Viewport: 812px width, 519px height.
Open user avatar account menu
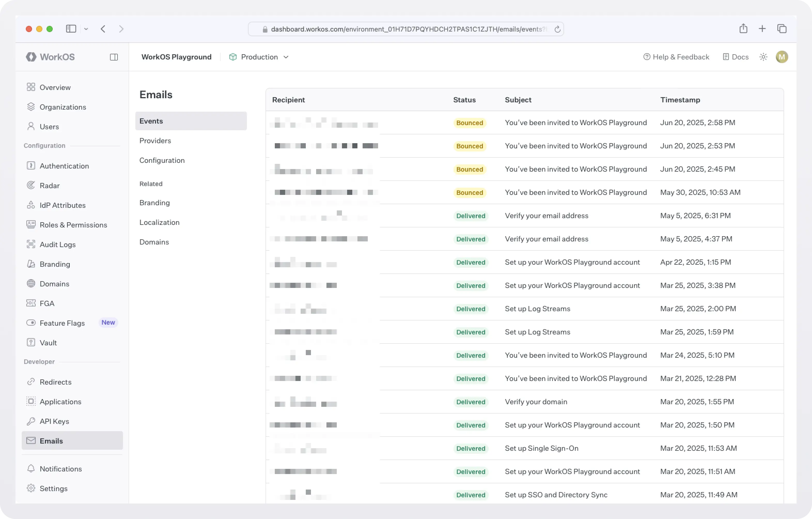pos(782,57)
